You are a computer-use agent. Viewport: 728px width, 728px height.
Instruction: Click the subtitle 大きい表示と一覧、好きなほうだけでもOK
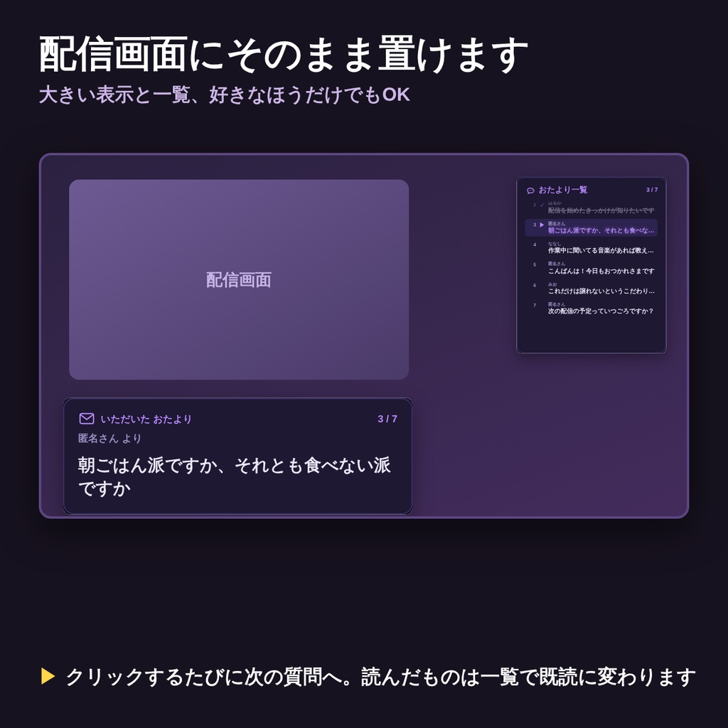(x=224, y=95)
